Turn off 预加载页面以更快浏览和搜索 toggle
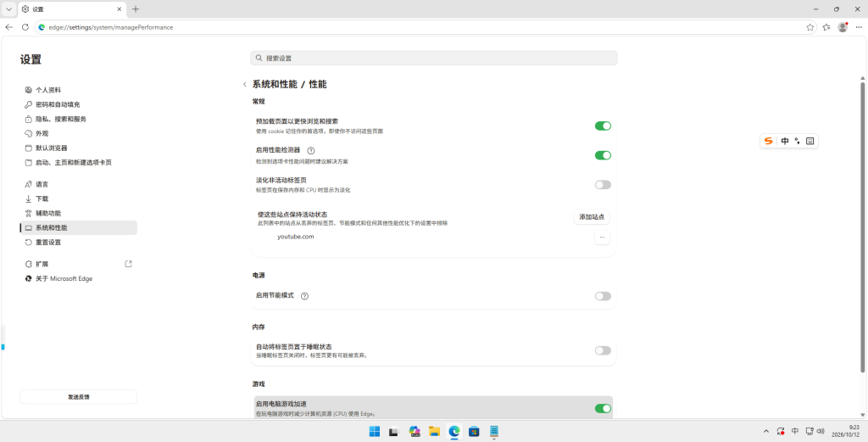The width and height of the screenshot is (868, 442). [603, 126]
